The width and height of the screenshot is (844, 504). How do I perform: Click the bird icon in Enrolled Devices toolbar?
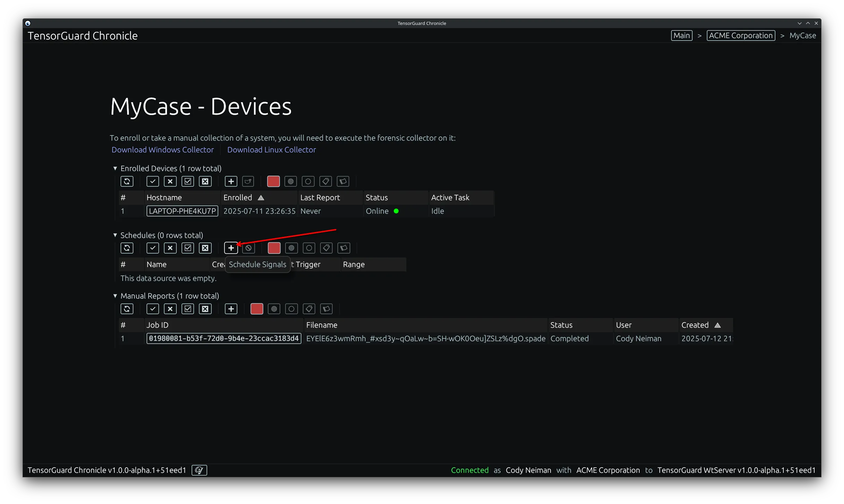point(248,181)
